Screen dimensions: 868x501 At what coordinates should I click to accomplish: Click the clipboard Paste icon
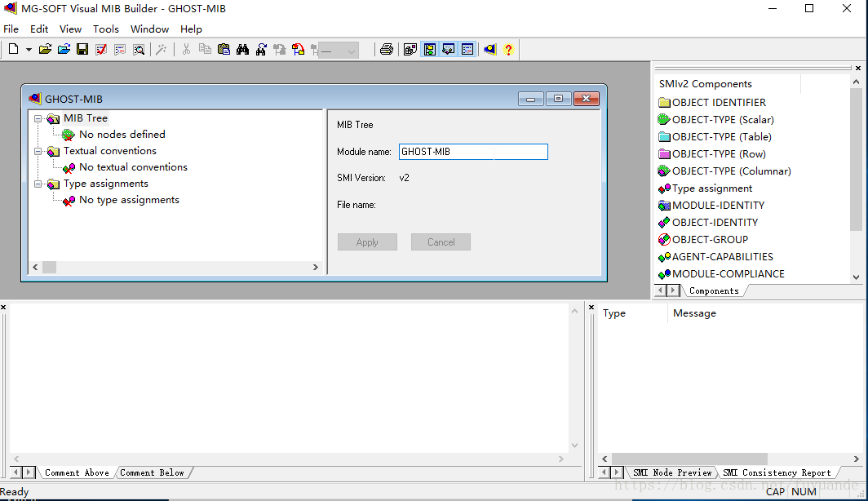224,49
